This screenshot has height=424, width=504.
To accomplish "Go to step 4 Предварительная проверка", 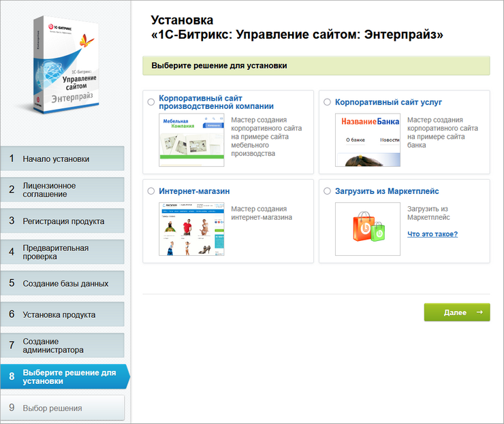I will pyautogui.click(x=62, y=252).
